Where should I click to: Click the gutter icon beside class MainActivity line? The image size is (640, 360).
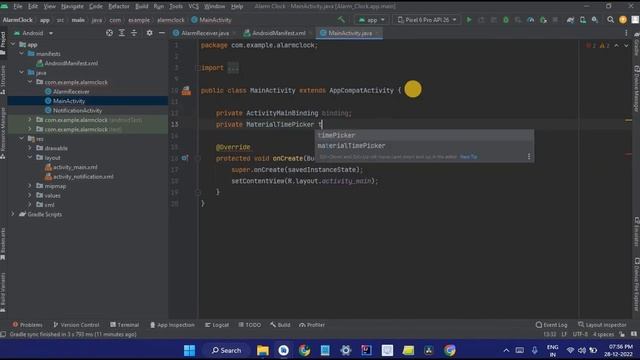186,91
